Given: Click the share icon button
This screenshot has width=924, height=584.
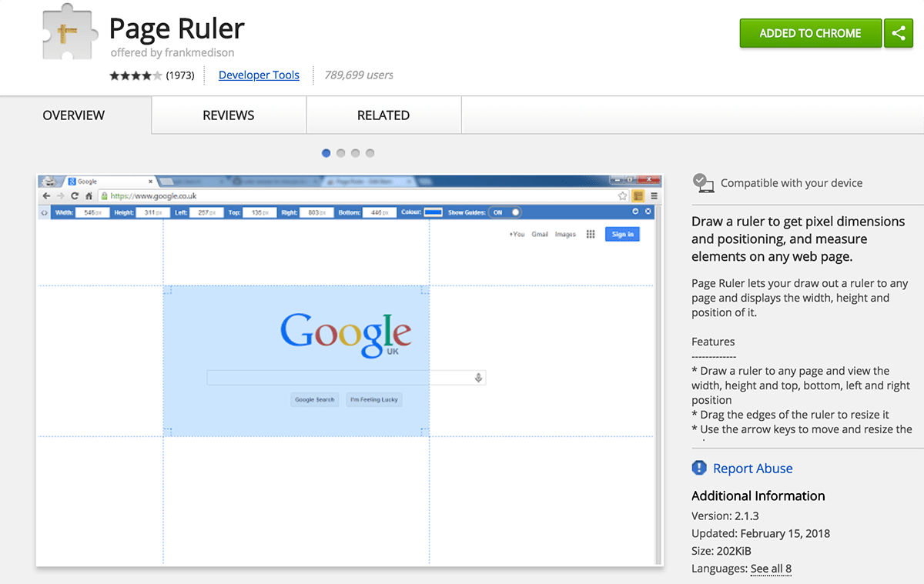Looking at the screenshot, I should (899, 33).
